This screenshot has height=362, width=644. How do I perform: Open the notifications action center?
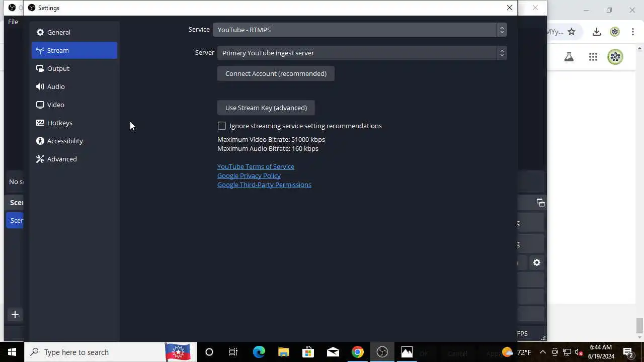click(628, 352)
